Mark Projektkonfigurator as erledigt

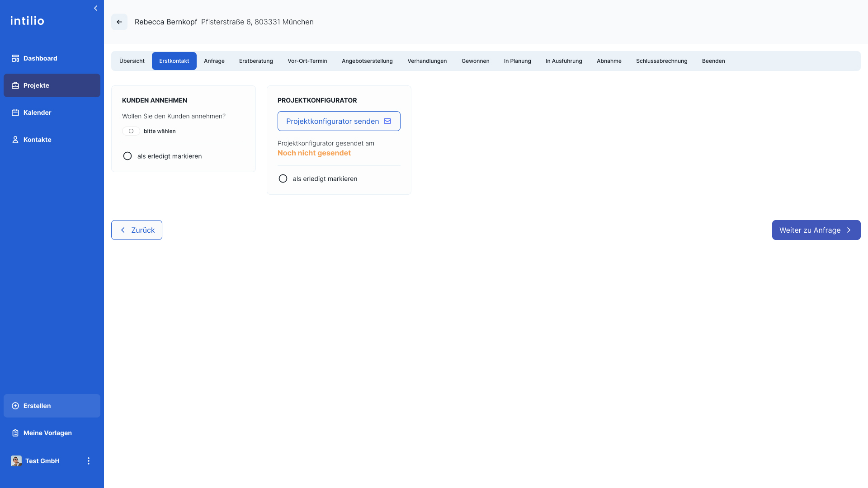pos(283,178)
